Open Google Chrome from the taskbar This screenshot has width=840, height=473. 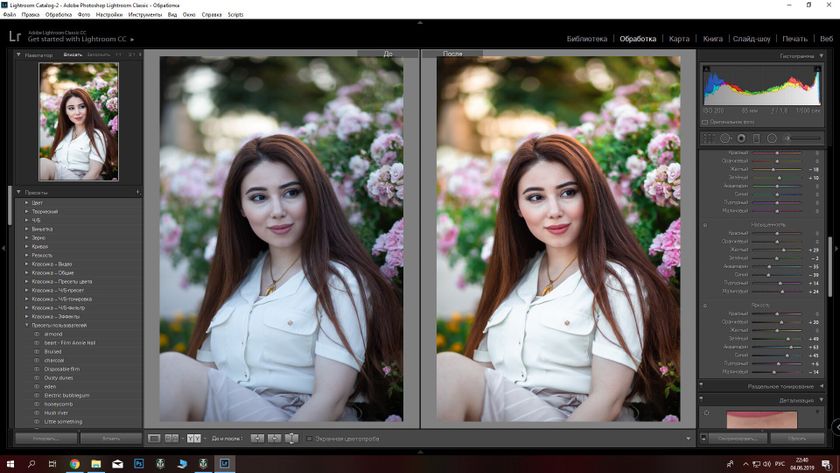coord(74,464)
